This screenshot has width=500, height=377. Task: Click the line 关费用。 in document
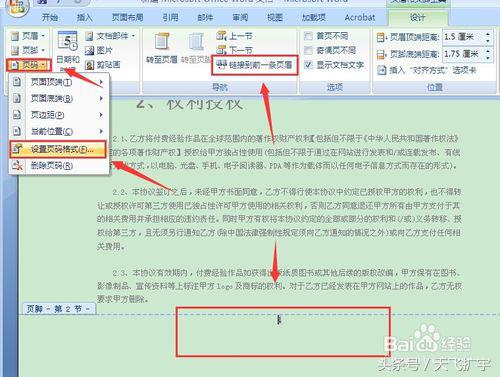tap(111, 246)
